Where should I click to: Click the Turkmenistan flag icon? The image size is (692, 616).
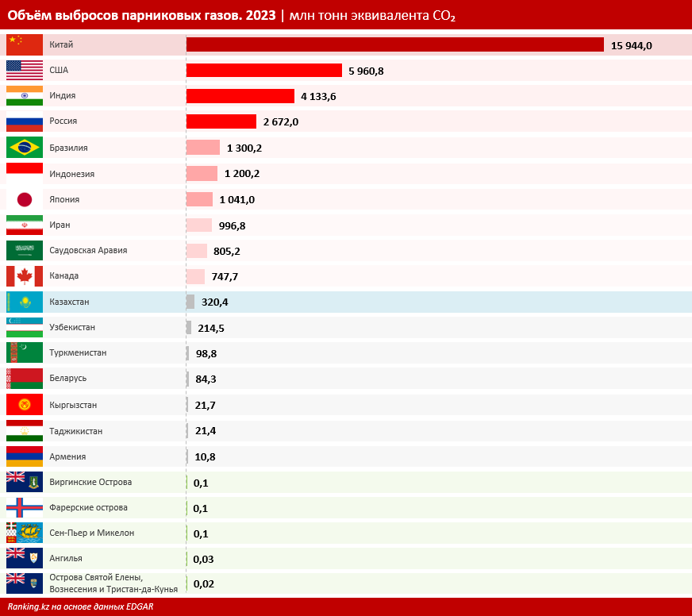click(x=25, y=352)
